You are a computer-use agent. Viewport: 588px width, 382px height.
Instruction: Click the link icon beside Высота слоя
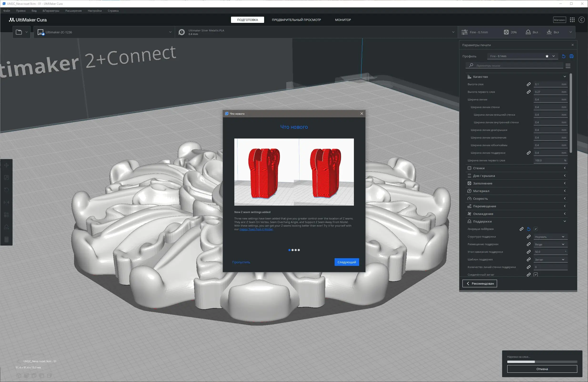coord(528,84)
